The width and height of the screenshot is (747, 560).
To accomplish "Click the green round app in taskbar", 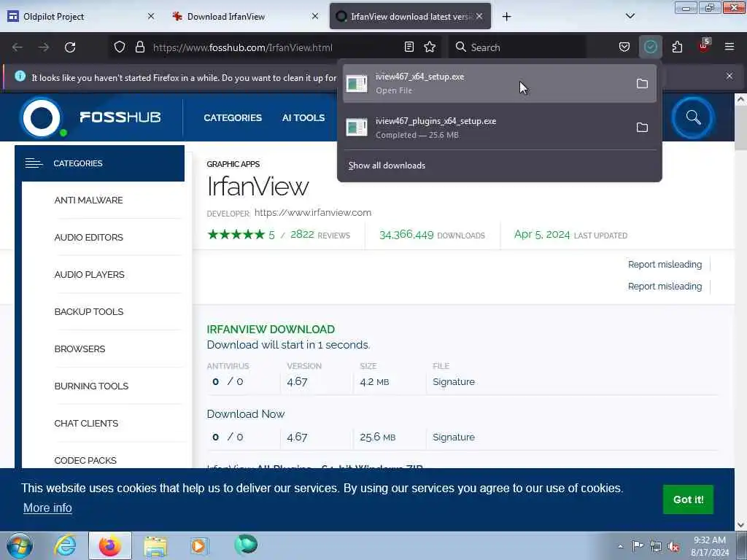I will point(246,544).
